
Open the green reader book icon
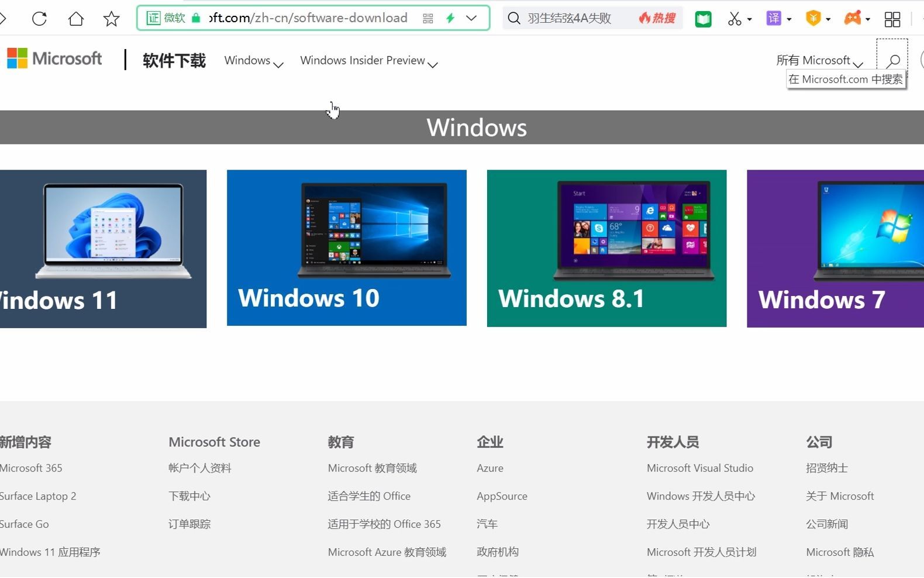tap(704, 19)
